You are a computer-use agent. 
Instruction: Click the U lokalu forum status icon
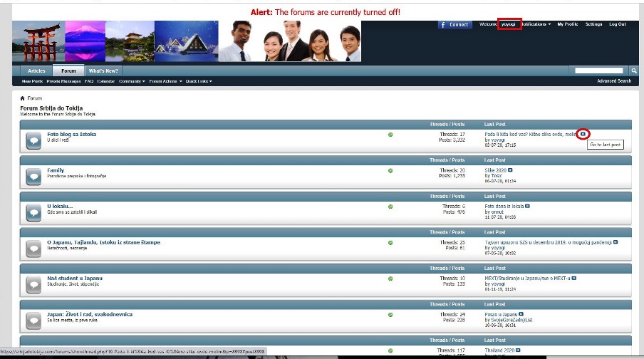click(33, 212)
